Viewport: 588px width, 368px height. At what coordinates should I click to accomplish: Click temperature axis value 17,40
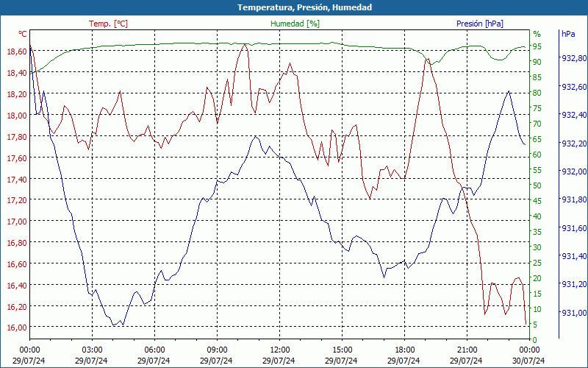coord(16,180)
